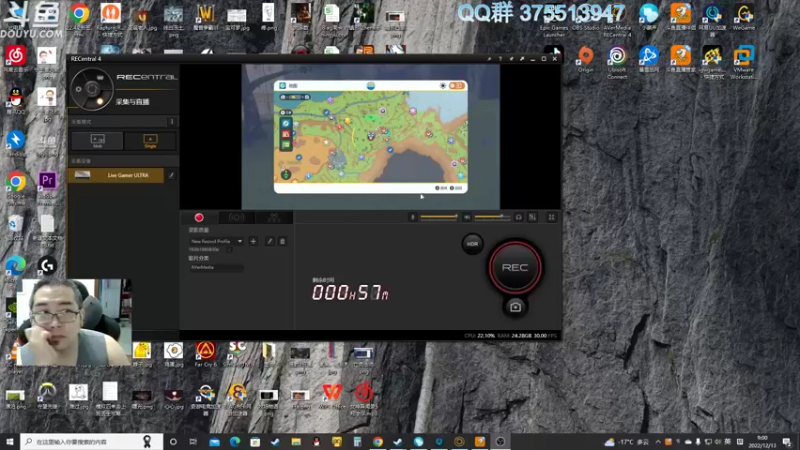Open OBS Studio desktop shortcut
The width and height of the screenshot is (800, 450).
[x=585, y=17]
